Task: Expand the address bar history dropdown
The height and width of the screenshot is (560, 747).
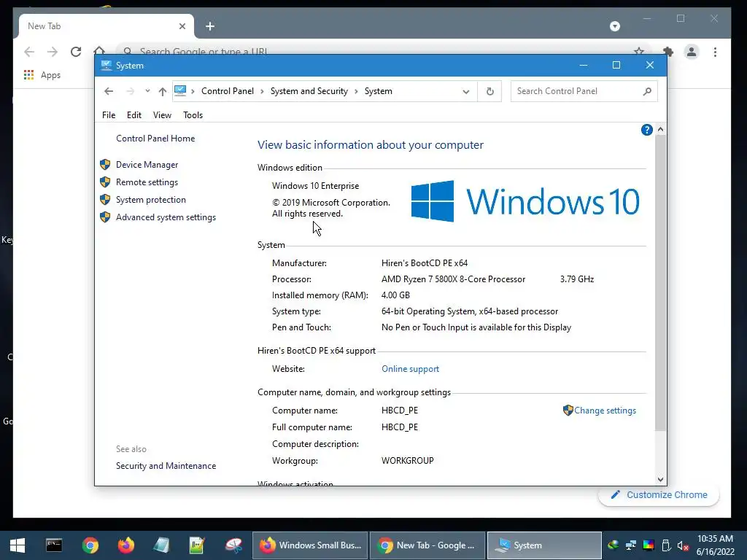Action: (466, 91)
